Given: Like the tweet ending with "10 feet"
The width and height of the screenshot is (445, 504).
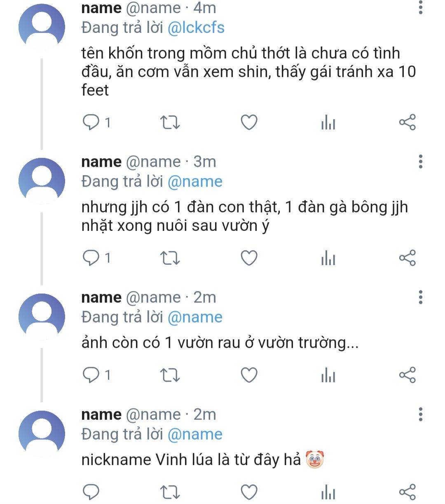Looking at the screenshot, I should (249, 122).
